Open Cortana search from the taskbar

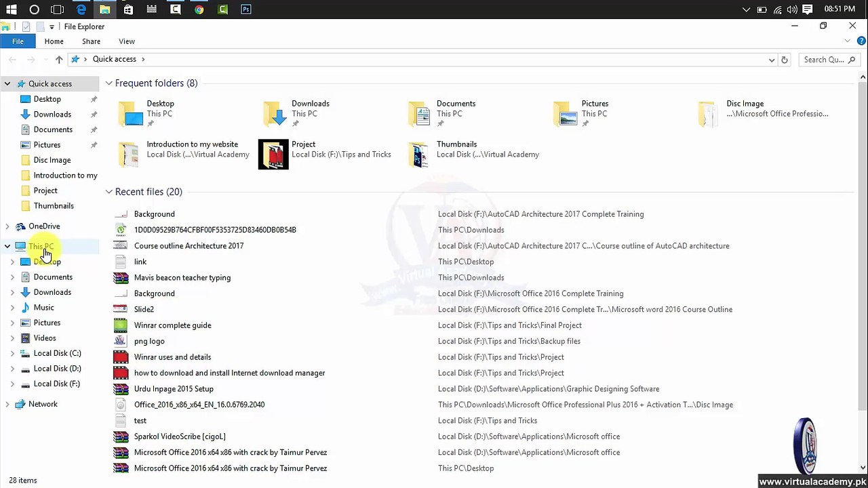(34, 9)
